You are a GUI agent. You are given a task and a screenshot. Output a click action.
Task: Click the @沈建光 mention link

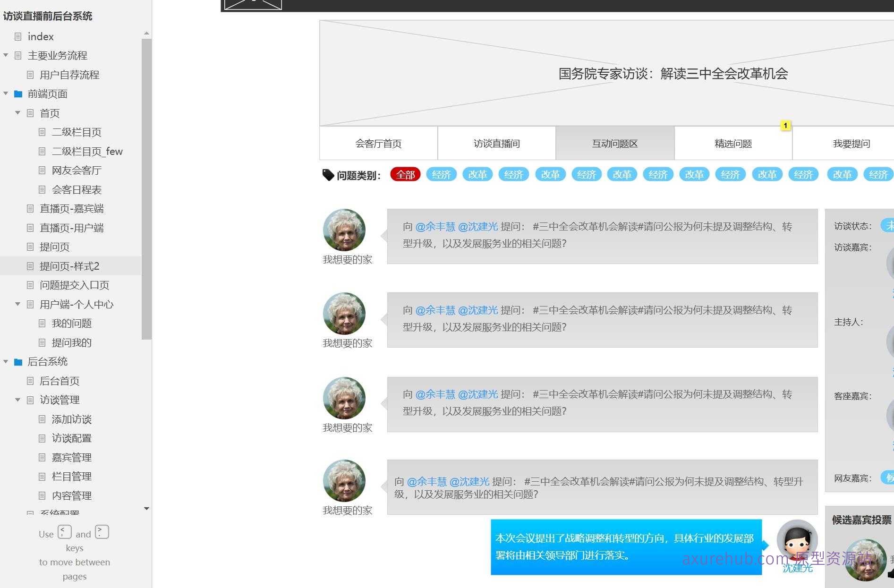478,227
